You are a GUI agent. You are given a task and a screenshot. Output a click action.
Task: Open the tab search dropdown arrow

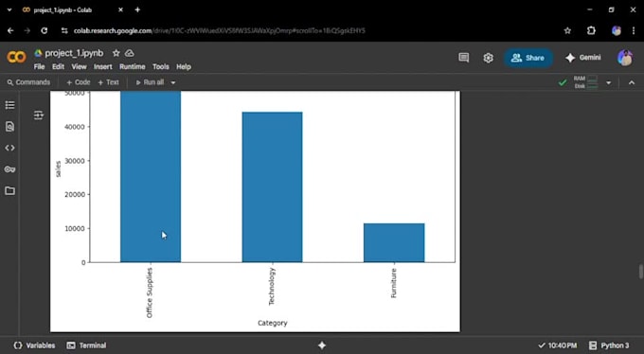(x=9, y=9)
